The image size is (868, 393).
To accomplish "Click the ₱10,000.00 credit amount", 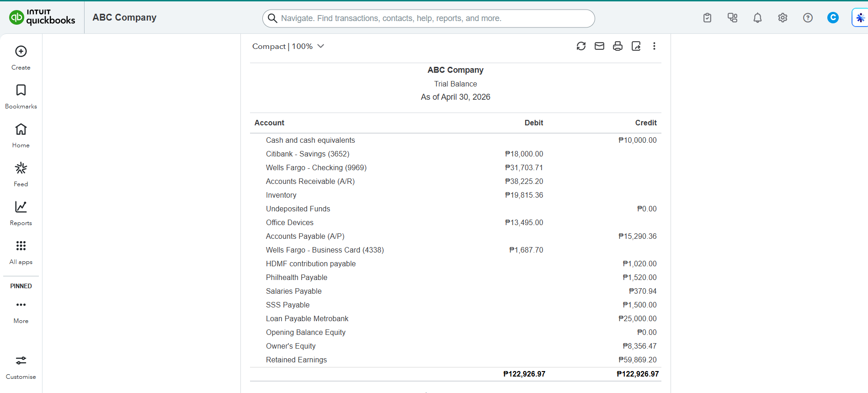I will [x=637, y=140].
